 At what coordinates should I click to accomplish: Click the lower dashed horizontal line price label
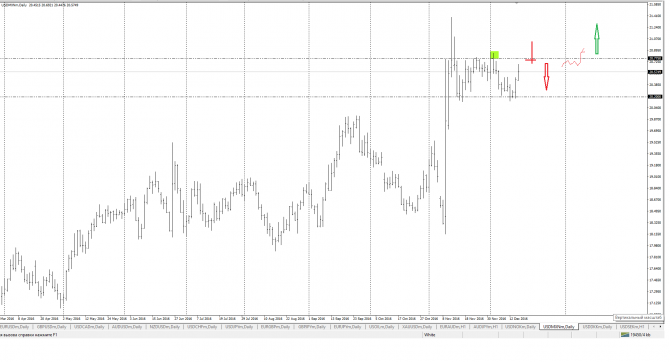click(x=655, y=97)
